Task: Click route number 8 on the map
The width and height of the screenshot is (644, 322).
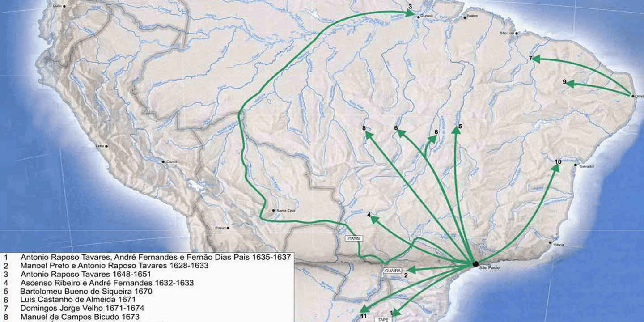Action: click(x=364, y=128)
